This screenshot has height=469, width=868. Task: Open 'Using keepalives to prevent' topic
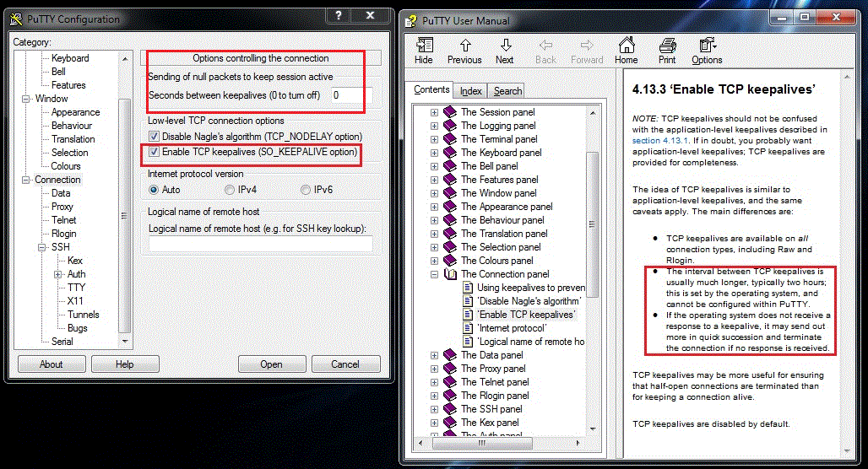tap(531, 288)
